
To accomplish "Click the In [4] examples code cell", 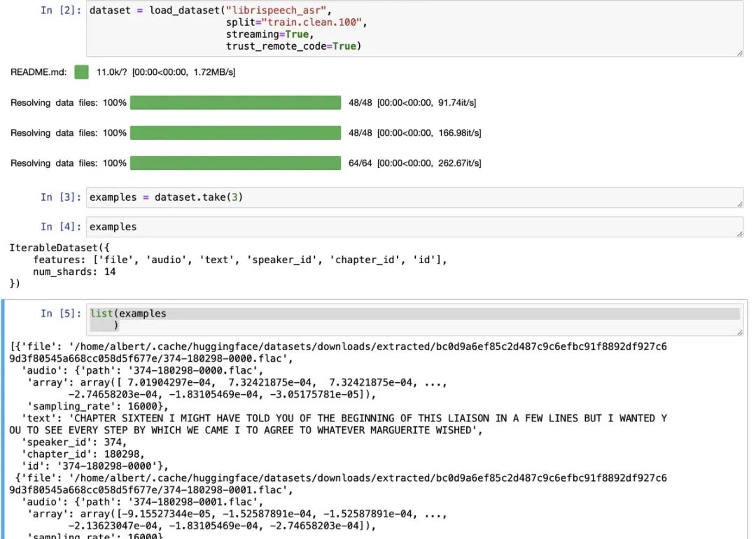I will tap(414, 227).
